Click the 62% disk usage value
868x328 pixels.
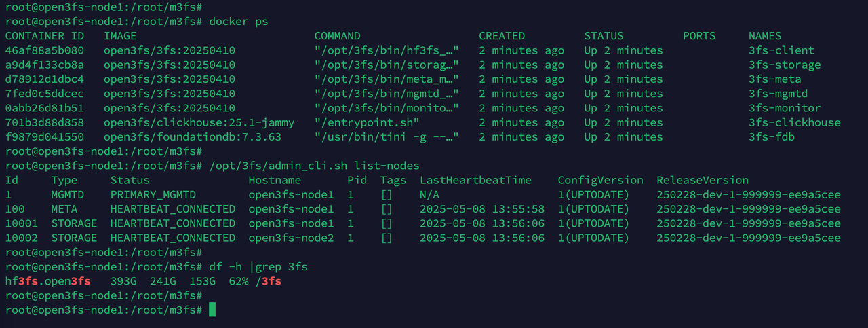click(x=239, y=281)
